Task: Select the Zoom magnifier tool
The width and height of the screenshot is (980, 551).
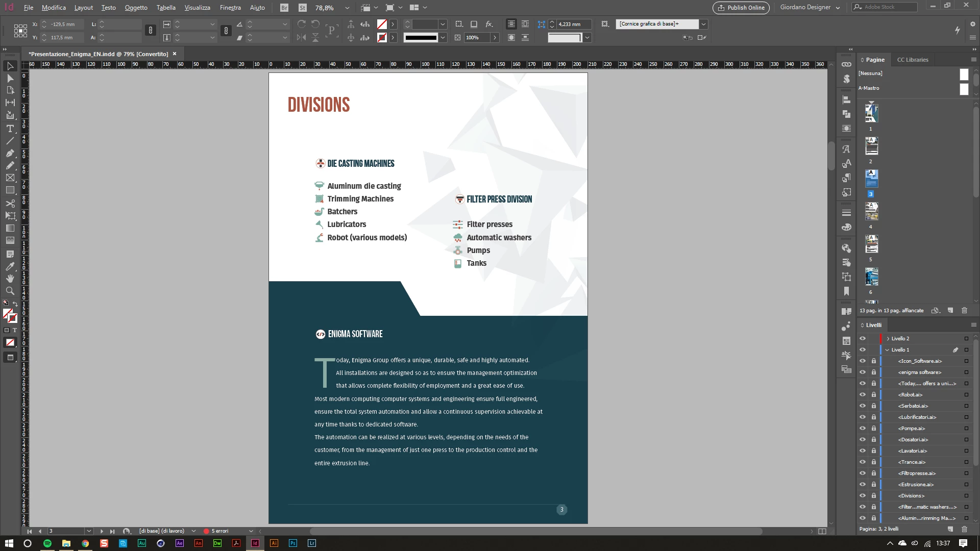Action: [10, 291]
